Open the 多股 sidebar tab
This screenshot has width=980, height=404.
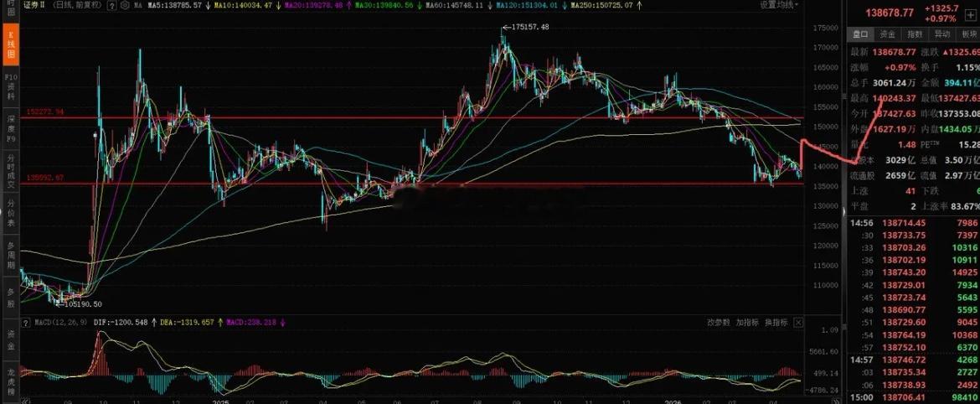tap(10, 297)
